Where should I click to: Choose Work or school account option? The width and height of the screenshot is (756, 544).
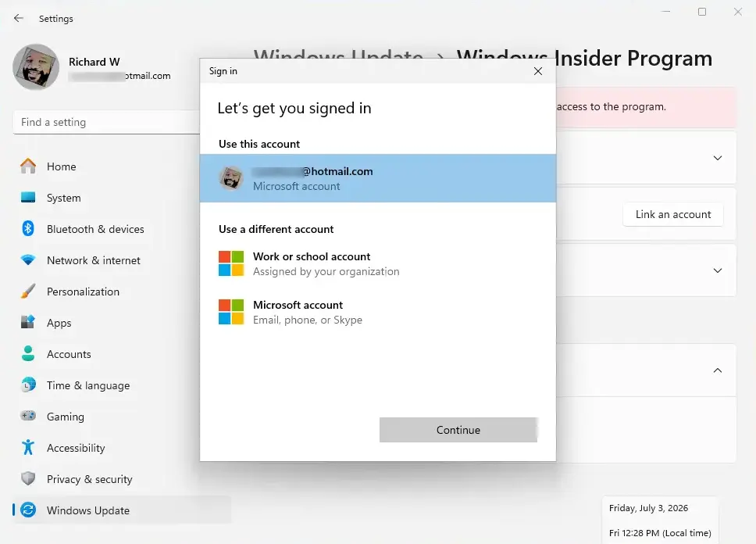pos(377,263)
